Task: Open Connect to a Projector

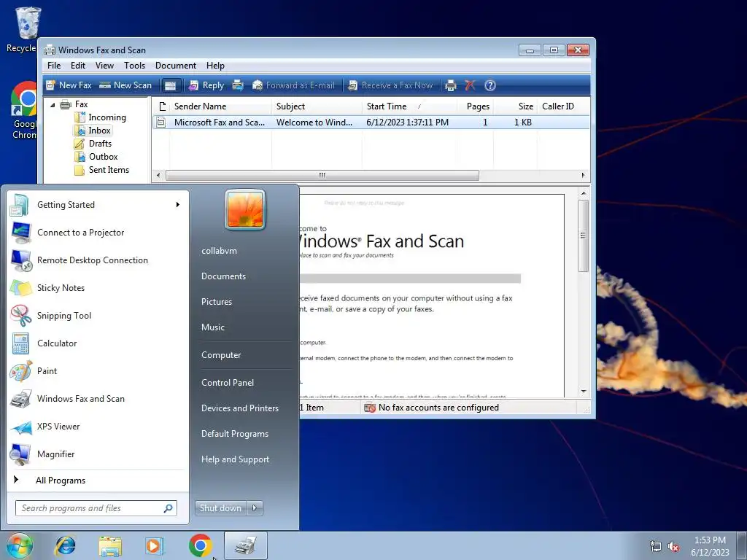Action: pos(96,233)
